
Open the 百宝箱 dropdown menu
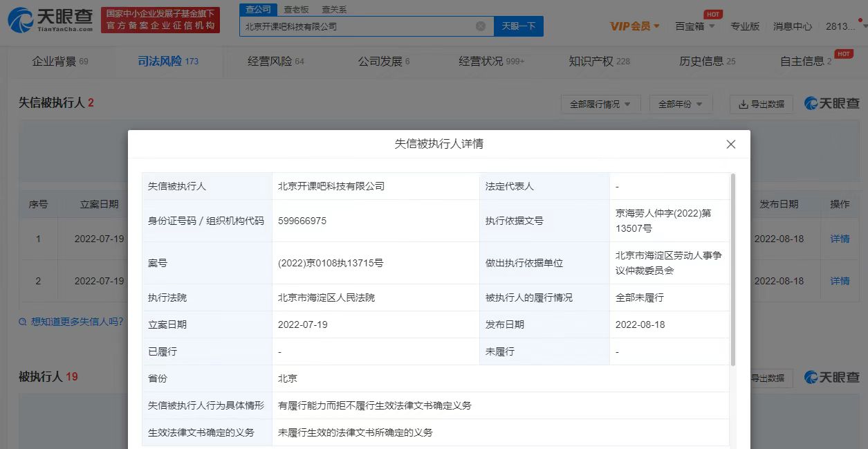(694, 26)
